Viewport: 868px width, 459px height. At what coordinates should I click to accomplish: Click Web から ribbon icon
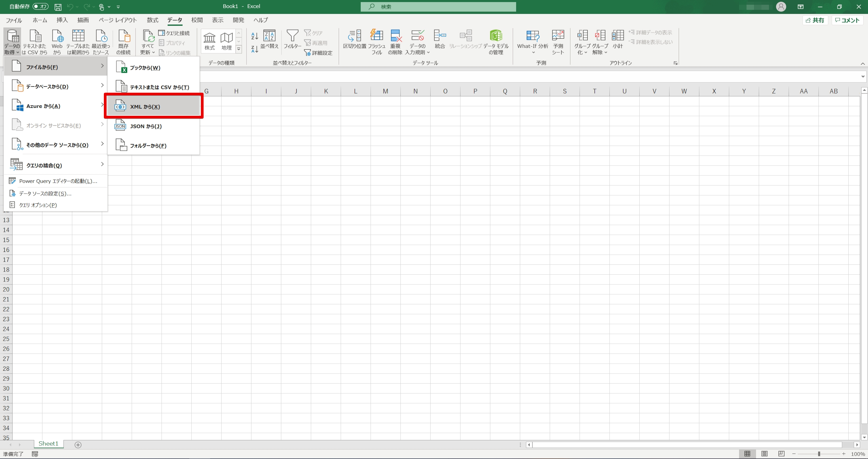57,42
